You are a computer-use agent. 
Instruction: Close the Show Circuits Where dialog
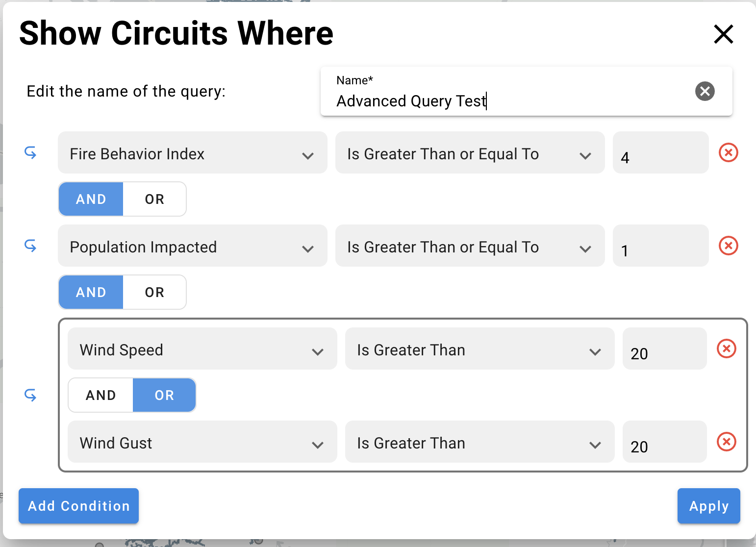(x=723, y=34)
